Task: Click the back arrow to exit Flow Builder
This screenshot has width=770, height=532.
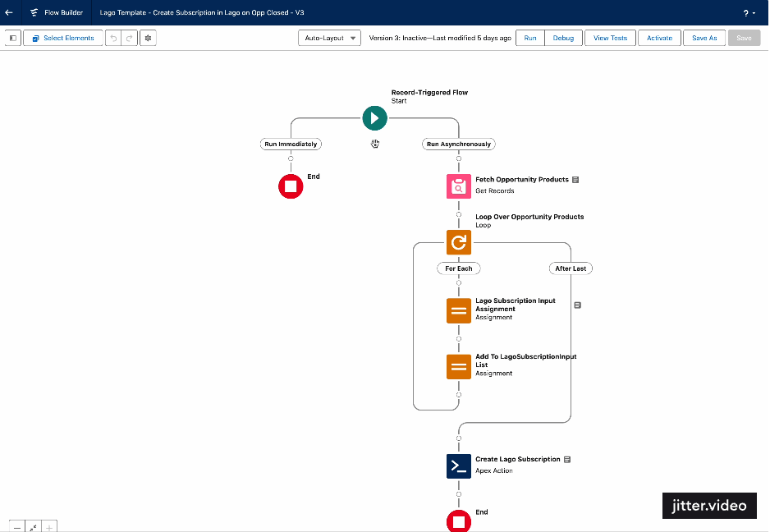Action: click(x=10, y=13)
